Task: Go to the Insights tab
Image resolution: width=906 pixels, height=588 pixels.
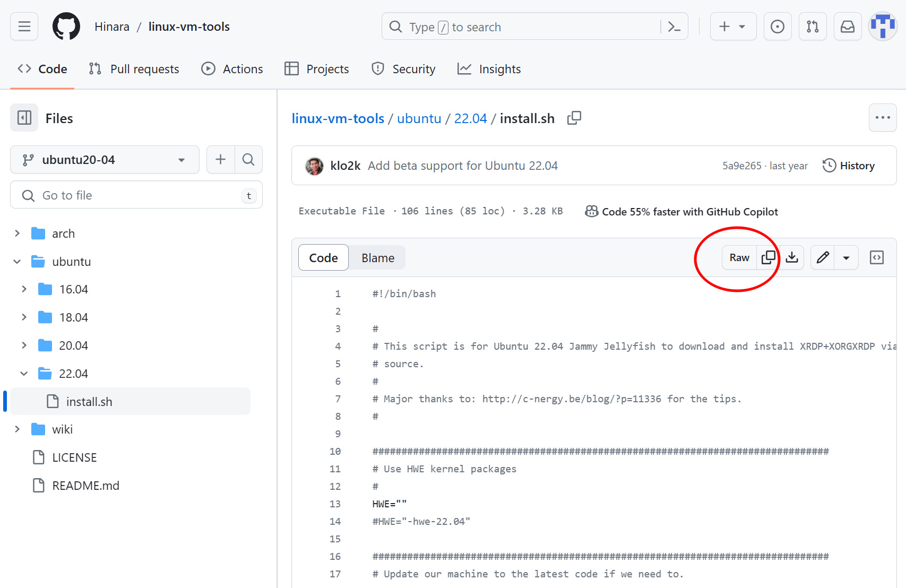Action: click(x=489, y=69)
